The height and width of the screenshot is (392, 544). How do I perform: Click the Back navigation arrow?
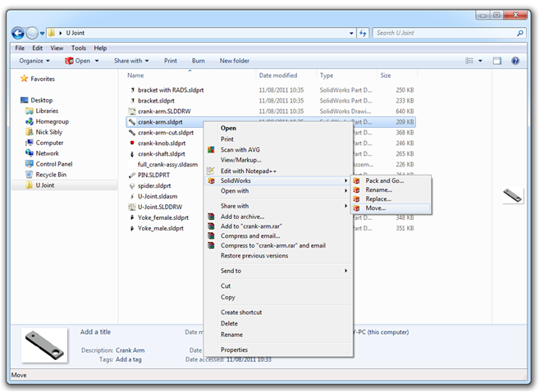pyautogui.click(x=18, y=34)
